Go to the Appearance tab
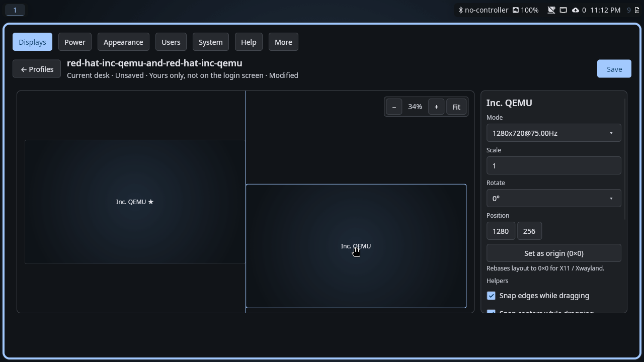644x362 pixels. click(123, 42)
